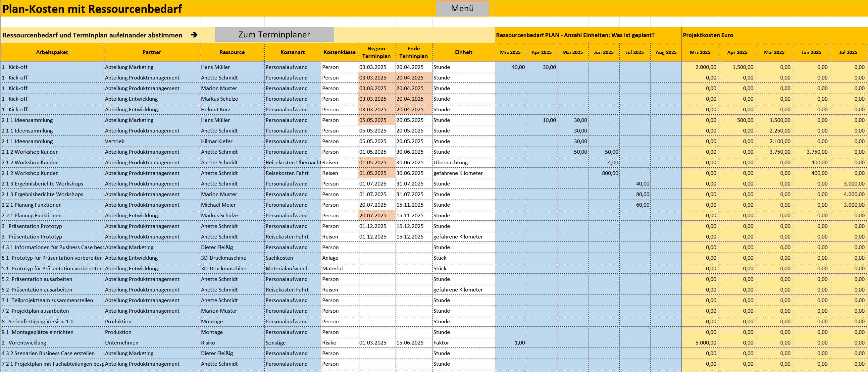The image size is (868, 372).
Task: Select the Ende Terminplan header
Action: 413,52
